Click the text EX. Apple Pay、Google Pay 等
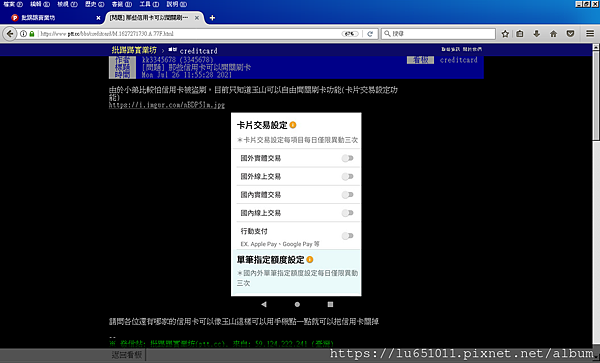This screenshot has width=600, height=363. click(x=280, y=244)
